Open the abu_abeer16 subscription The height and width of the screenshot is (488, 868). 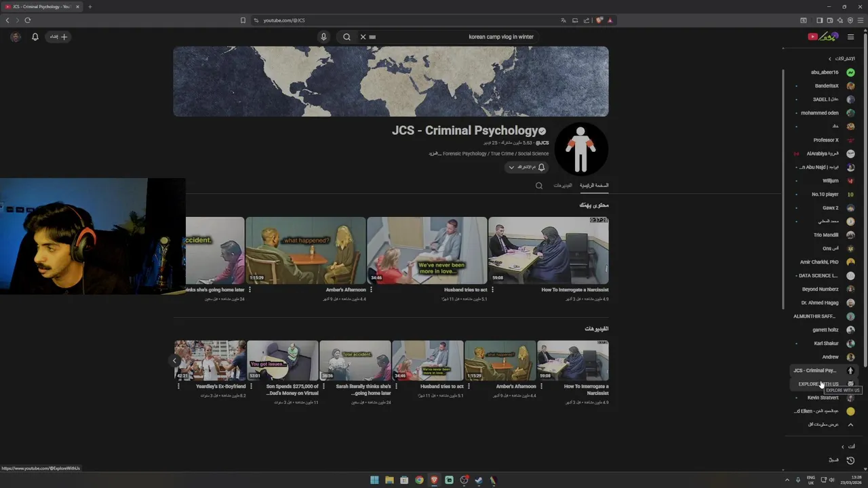click(x=824, y=73)
